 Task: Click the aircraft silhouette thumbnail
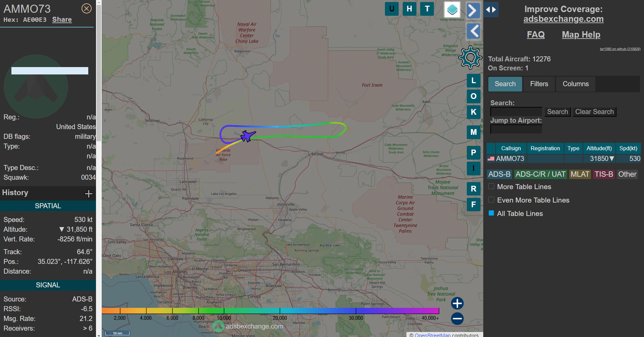coord(36,87)
